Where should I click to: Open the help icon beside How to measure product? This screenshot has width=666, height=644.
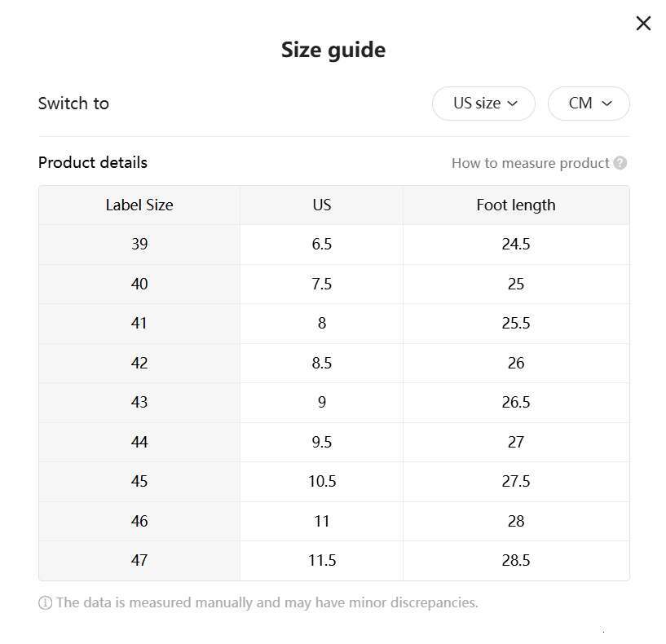tap(620, 163)
